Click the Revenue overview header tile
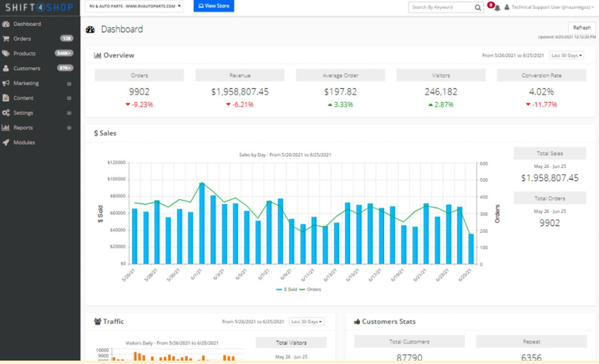599x364 pixels. [240, 76]
